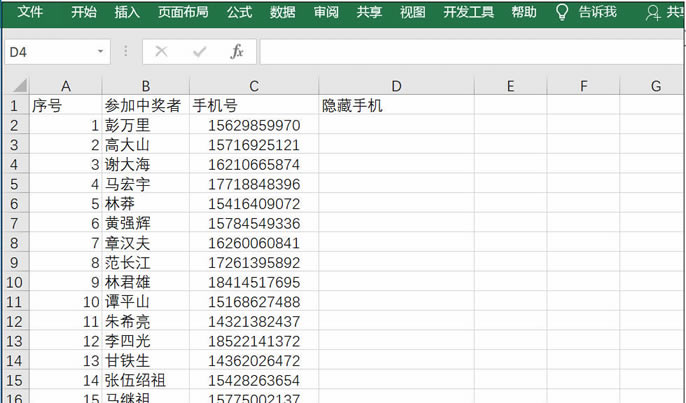The width and height of the screenshot is (686, 403).
Task: Click phone number 15784549336
Action: click(x=254, y=224)
